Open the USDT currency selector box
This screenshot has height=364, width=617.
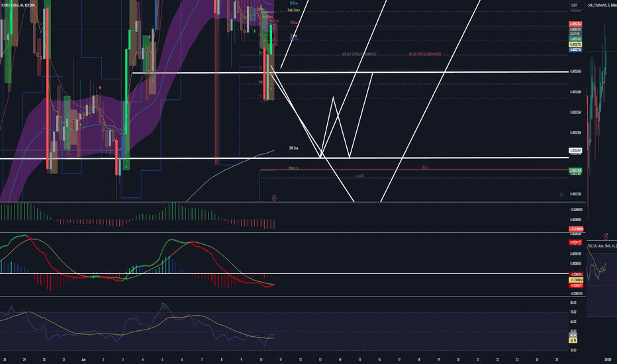tap(577, 5)
